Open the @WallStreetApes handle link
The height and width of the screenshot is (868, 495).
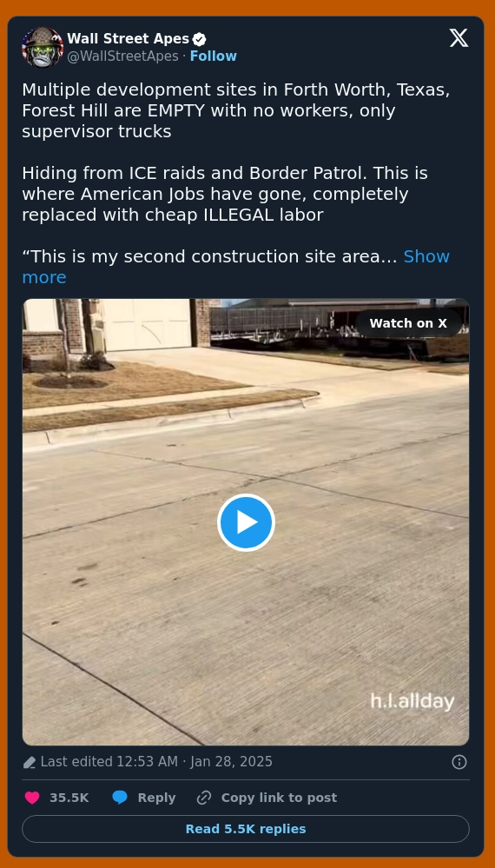pyautogui.click(x=122, y=56)
